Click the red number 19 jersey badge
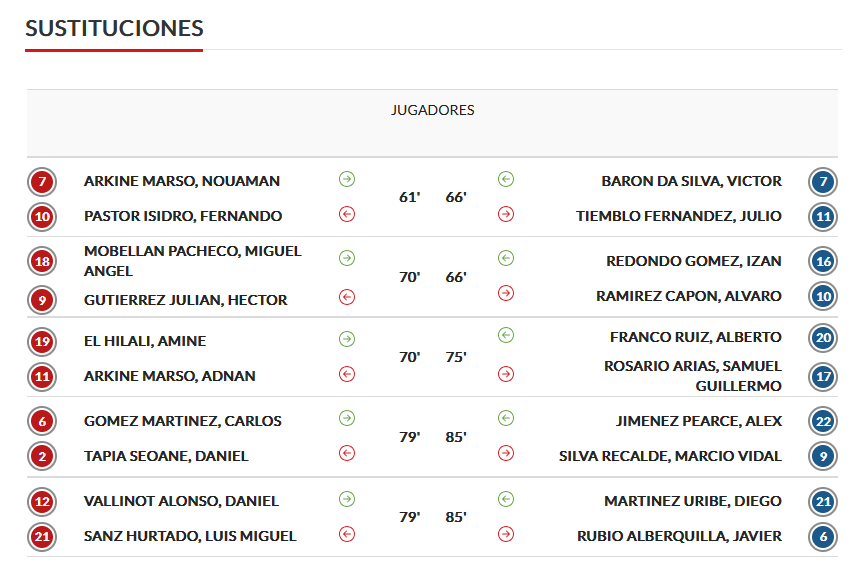Screen dimensions: 868x581 click(x=42, y=342)
